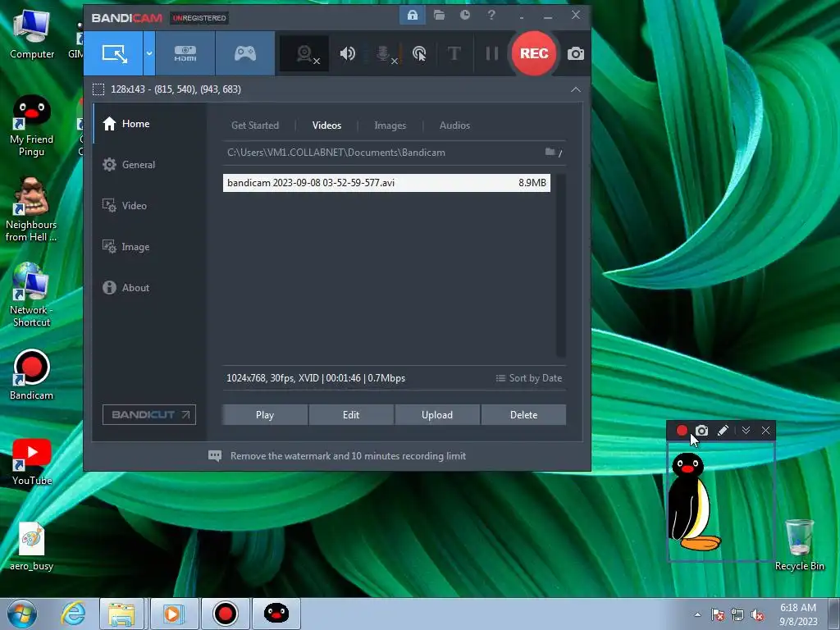Click the remove watermark message link
Image resolution: width=840 pixels, height=630 pixels.
click(x=348, y=456)
